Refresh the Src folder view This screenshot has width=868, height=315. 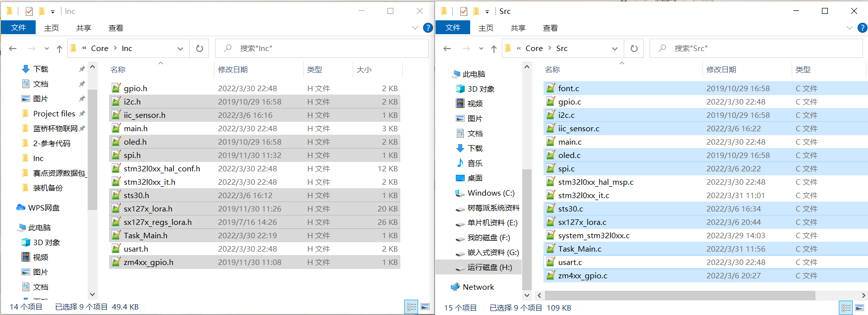click(x=634, y=49)
